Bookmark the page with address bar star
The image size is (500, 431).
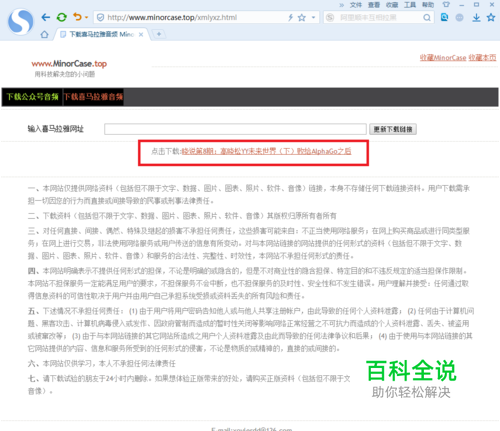[302, 17]
